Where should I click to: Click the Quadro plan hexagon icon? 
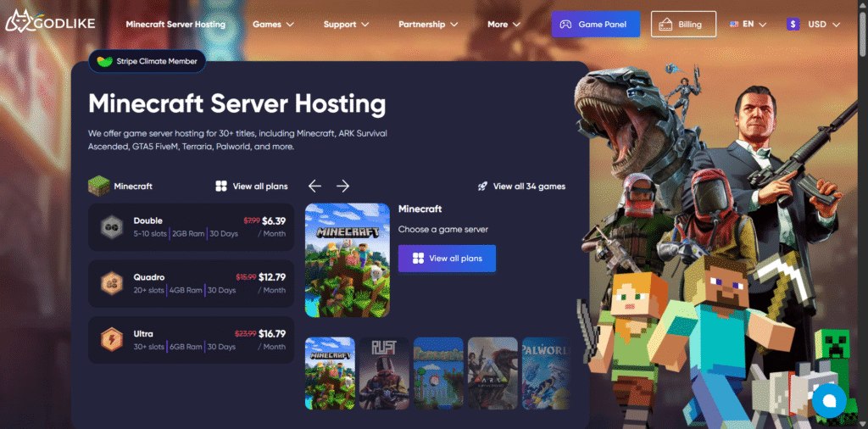pos(111,283)
